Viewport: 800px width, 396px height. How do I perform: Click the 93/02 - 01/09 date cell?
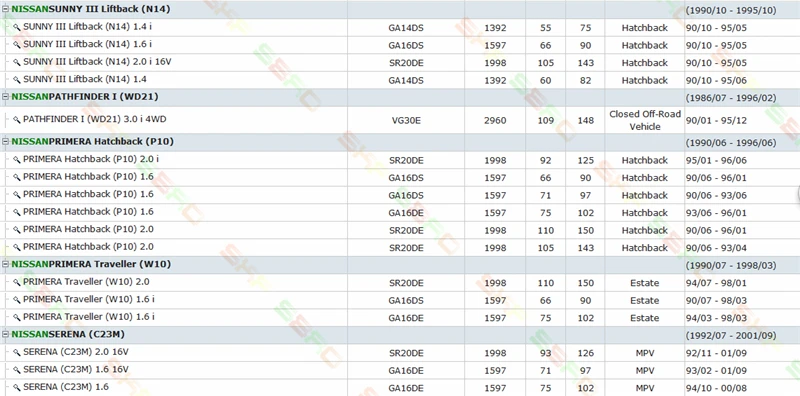[x=716, y=370]
